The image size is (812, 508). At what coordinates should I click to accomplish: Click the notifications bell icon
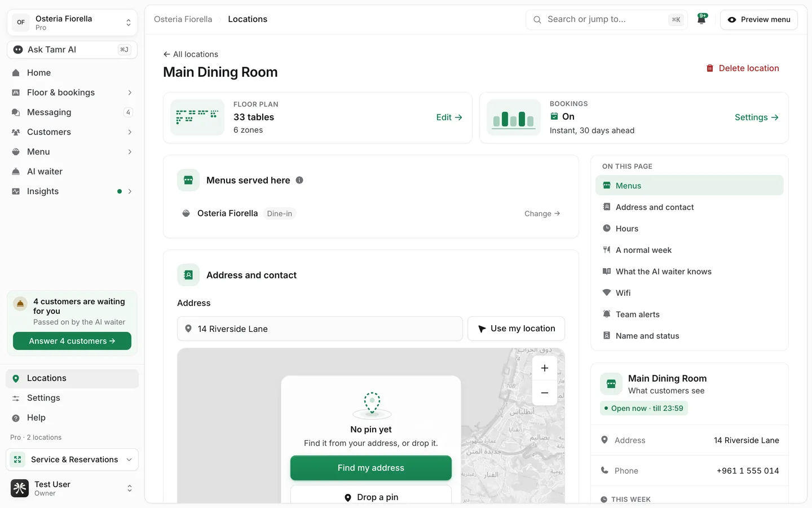tap(702, 19)
